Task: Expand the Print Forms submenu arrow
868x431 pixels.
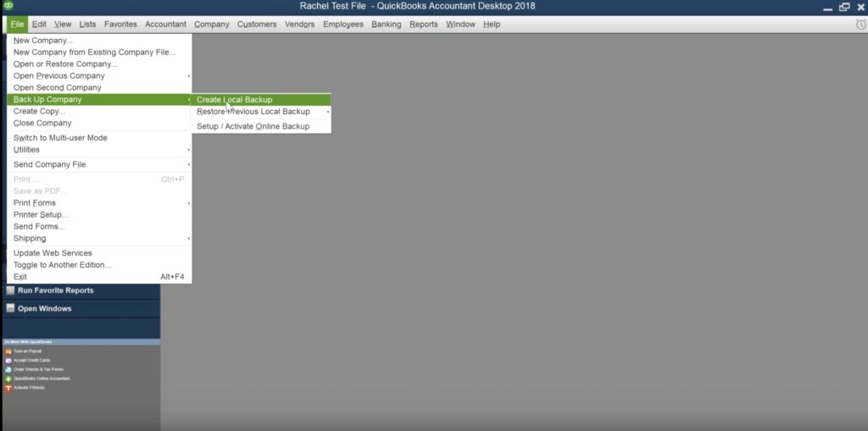Action: pos(189,203)
